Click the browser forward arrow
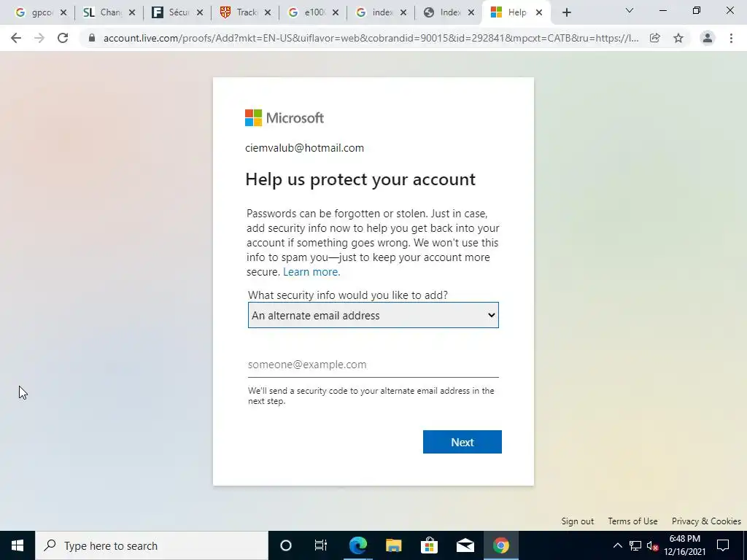Screen dimensions: 747x560 pos(39,38)
